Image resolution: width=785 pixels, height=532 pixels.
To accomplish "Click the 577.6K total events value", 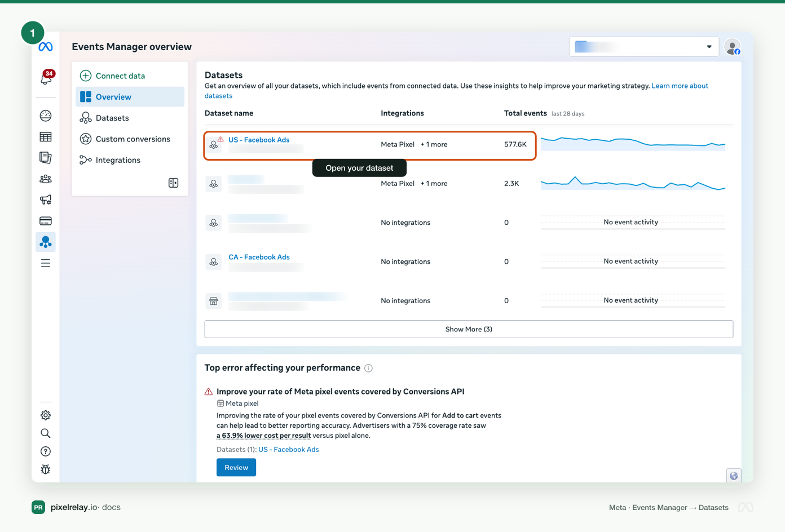I will [x=515, y=144].
